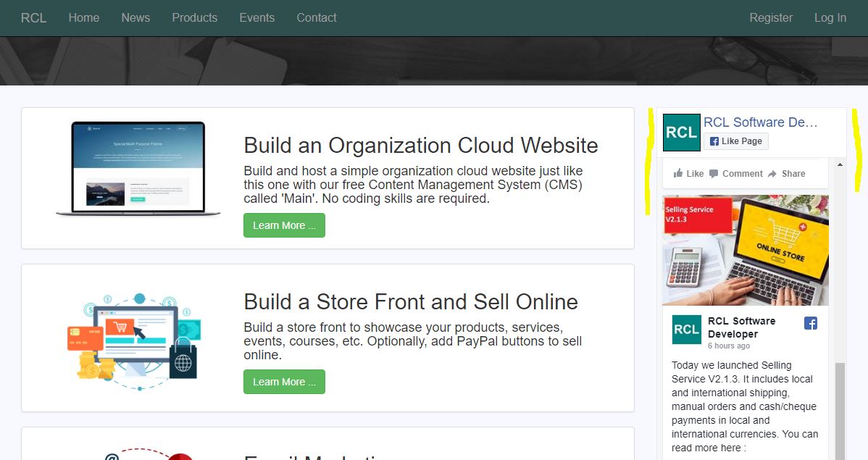868x460 pixels.
Task: Go to the News page
Action: (135, 17)
